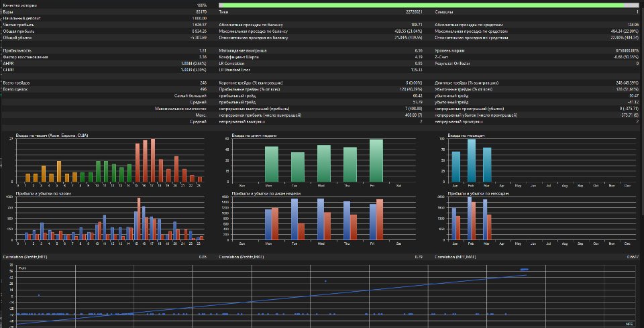Image resolution: width=644 pixels, height=328 pixels.
Task: Click 'Короткие трейды (% выигравших)' label
Action: tap(251, 83)
